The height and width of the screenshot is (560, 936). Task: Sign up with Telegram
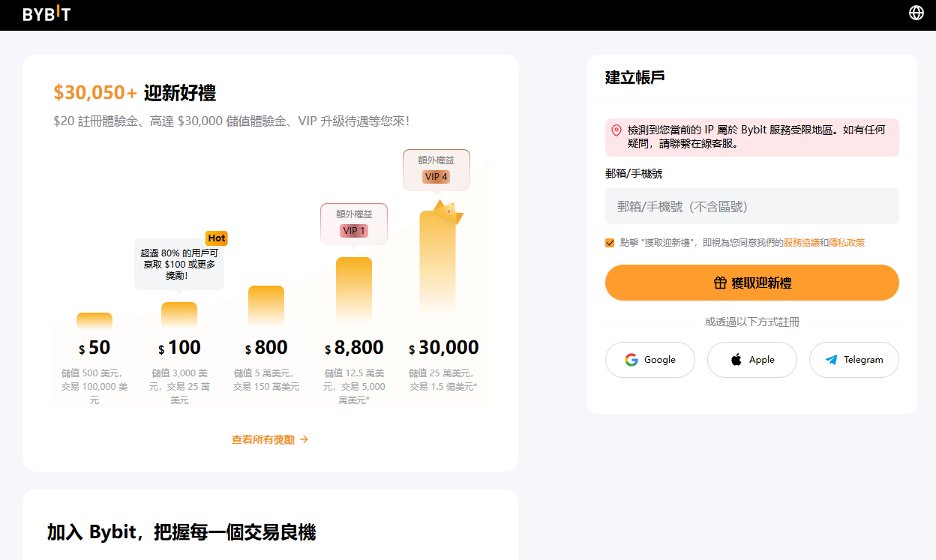click(854, 360)
